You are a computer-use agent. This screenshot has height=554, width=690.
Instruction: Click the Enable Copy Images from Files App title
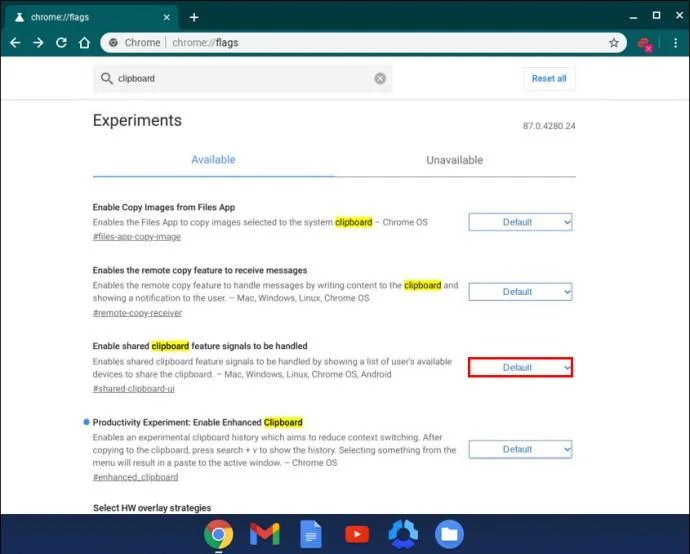[164, 207]
